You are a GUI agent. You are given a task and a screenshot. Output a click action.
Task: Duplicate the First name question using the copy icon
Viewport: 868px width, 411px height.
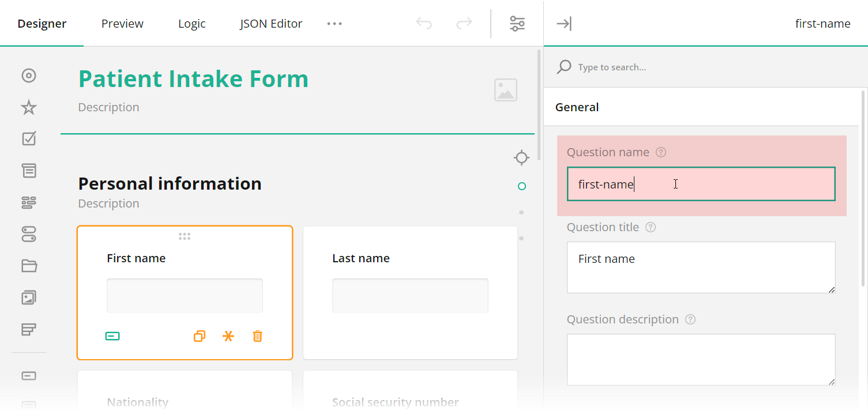pos(199,336)
